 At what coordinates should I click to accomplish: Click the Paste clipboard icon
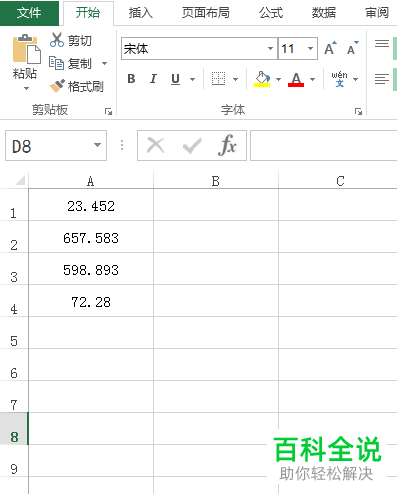coord(27,49)
